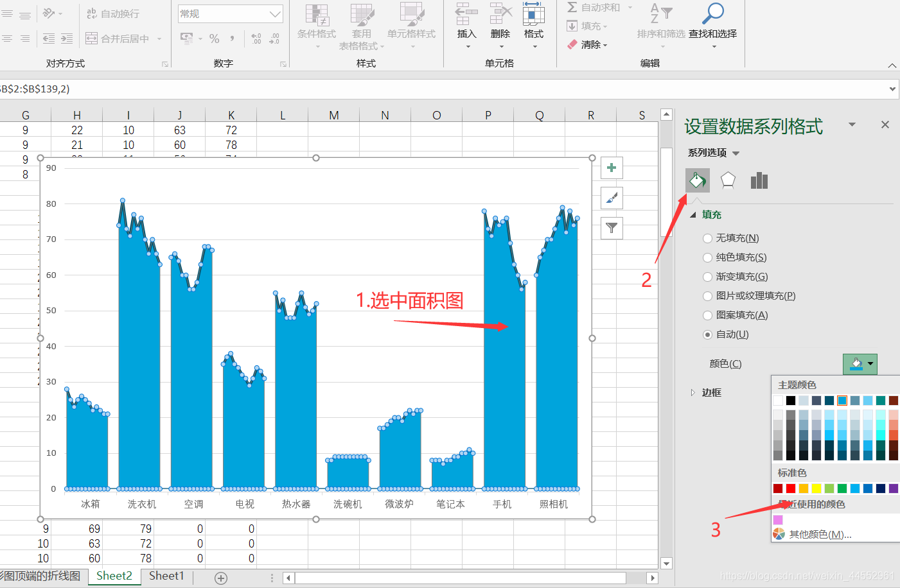Click the decrease indent icon

[x=49, y=39]
